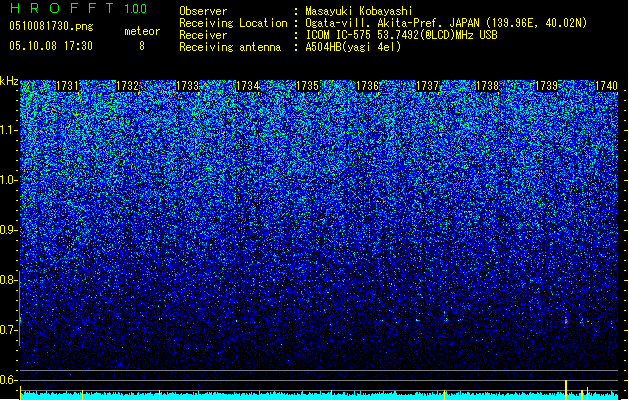The height and width of the screenshot is (400, 629).
Task: Click the HROFFT program title
Action: (x=62, y=8)
